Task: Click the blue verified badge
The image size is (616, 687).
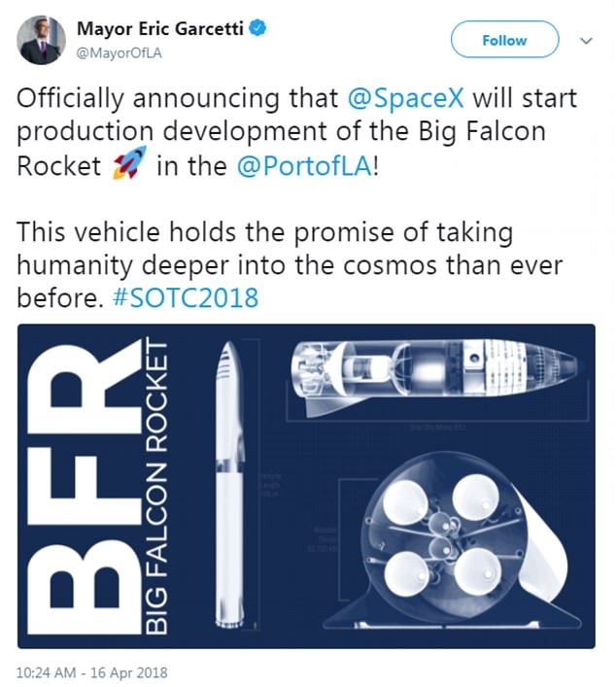Action: [257, 28]
